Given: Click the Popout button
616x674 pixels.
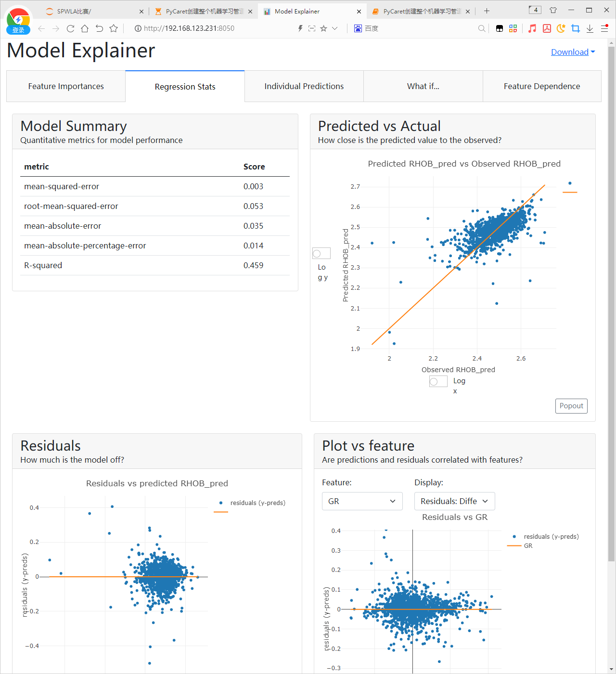Looking at the screenshot, I should 571,406.
